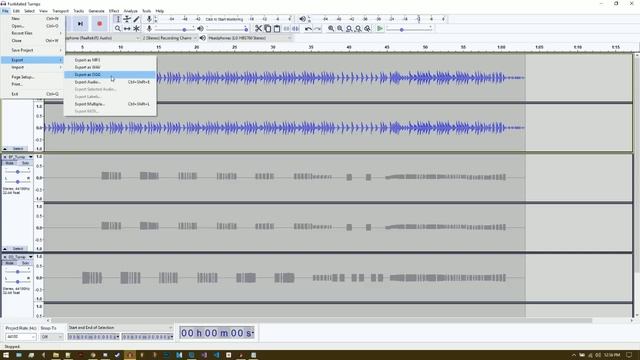Screen dimensions: 640x360
Task: Click Exit in the File menu
Action: 33,94
